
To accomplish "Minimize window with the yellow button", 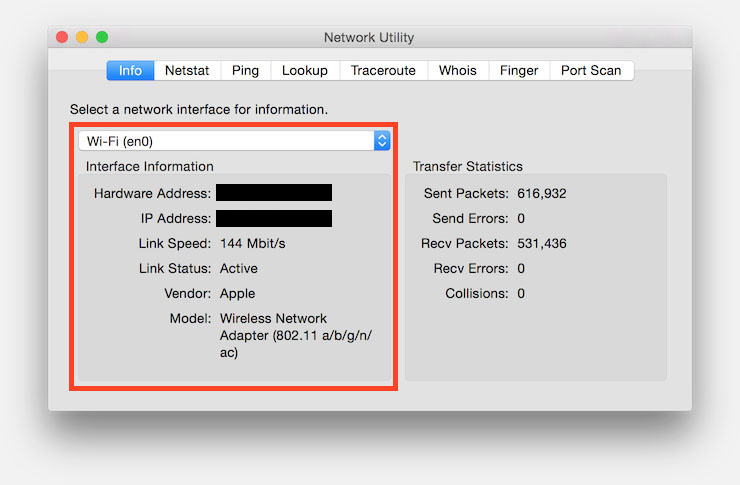I will [x=82, y=38].
